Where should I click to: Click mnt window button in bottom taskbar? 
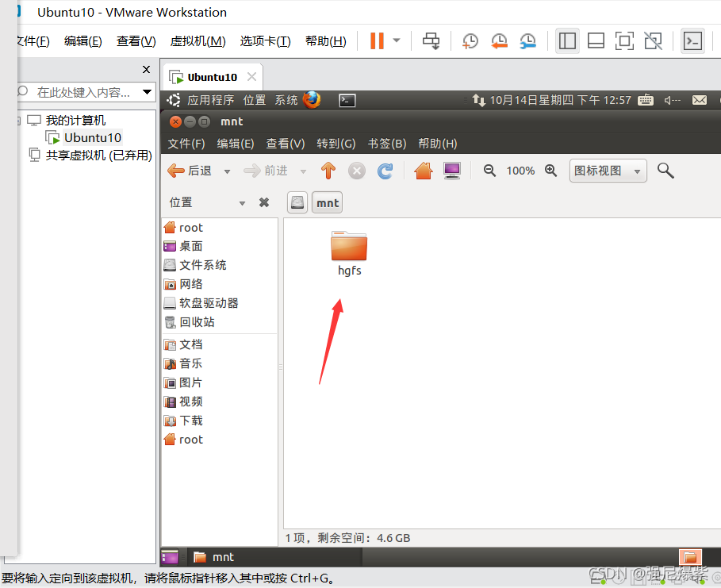pos(274,557)
